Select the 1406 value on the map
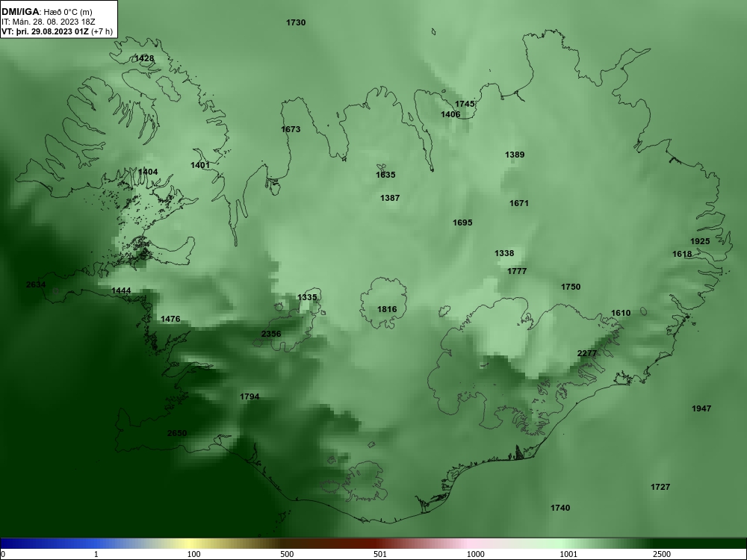Image resolution: width=747 pixels, height=560 pixels. coord(450,114)
